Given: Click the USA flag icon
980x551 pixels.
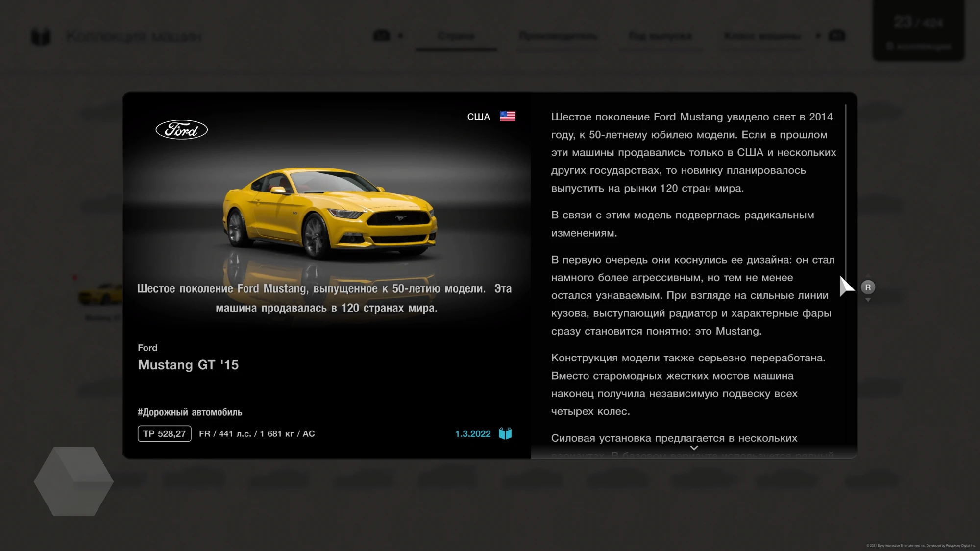Looking at the screenshot, I should click(508, 117).
